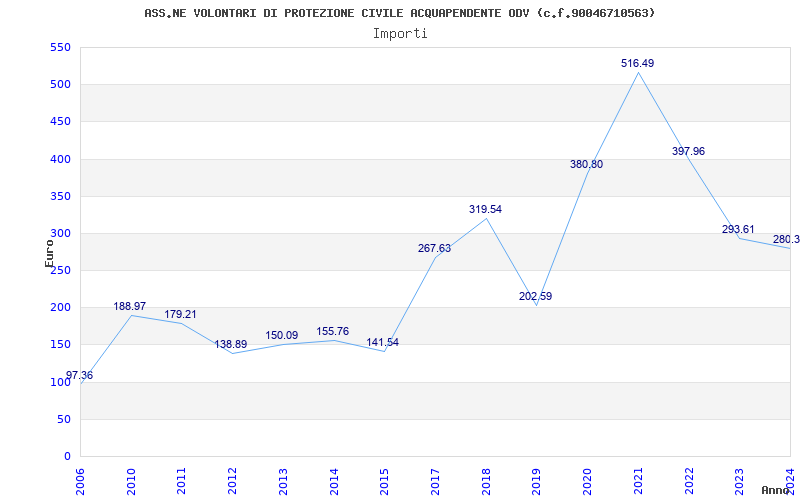This screenshot has height=500, width=800.
Task: Click the 0 y-axis tick label
Action: click(x=67, y=457)
